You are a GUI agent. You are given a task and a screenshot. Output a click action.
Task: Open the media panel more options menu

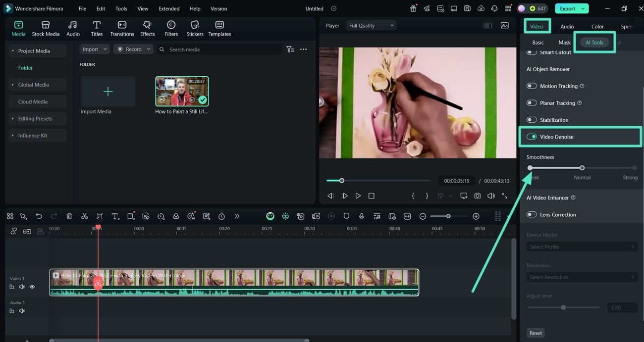tap(304, 49)
